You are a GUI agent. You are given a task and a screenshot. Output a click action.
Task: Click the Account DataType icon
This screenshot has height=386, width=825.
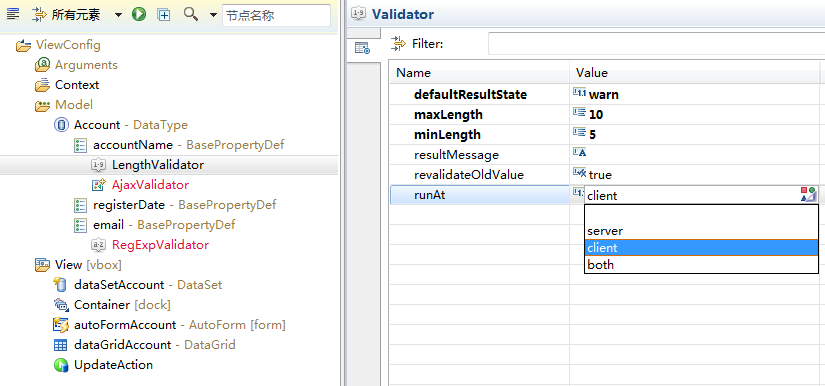(x=62, y=125)
